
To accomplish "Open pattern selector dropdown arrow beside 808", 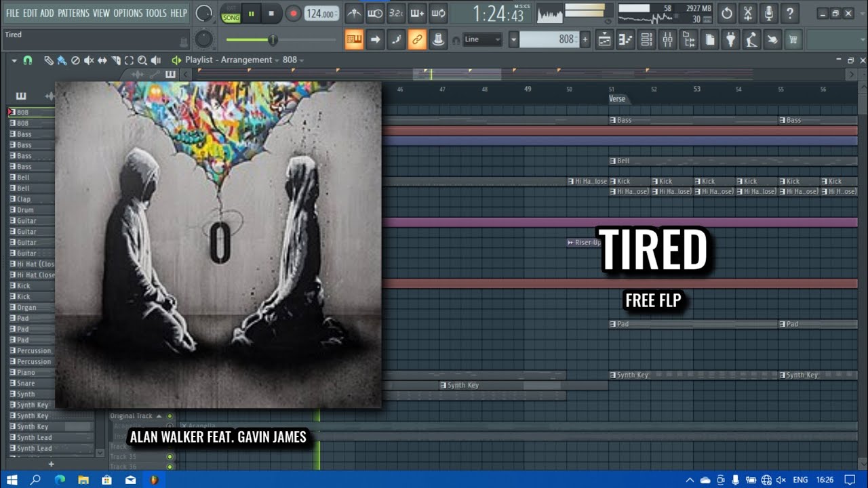I will 514,40.
